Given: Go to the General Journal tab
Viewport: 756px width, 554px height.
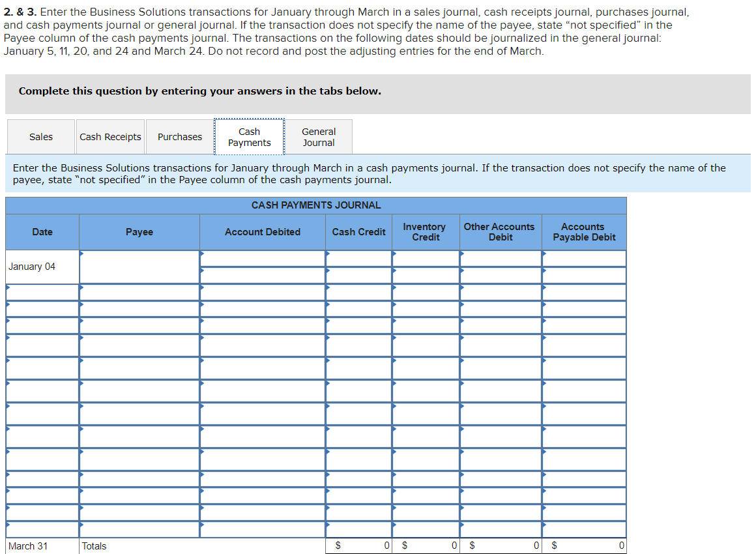Looking at the screenshot, I should click(x=319, y=137).
